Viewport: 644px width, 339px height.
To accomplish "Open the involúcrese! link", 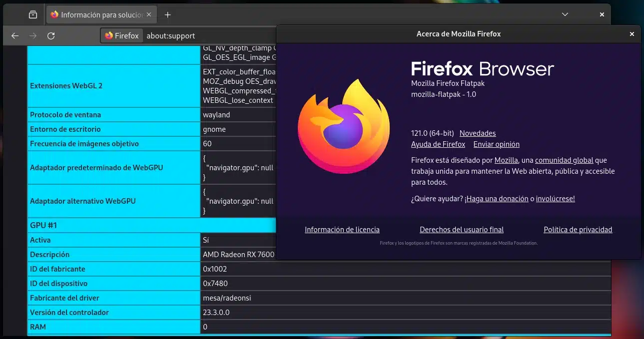I will pyautogui.click(x=556, y=199).
